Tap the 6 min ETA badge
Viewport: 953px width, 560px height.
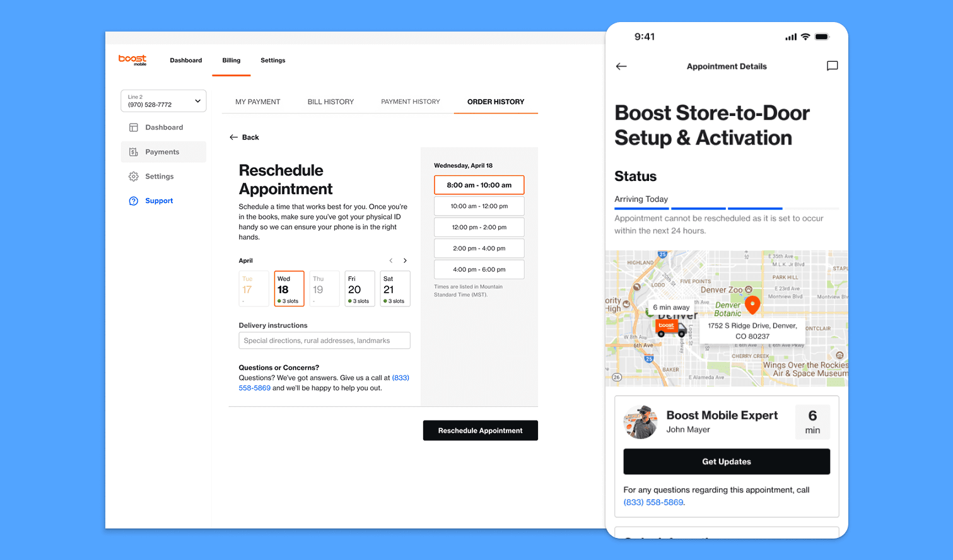[812, 422]
